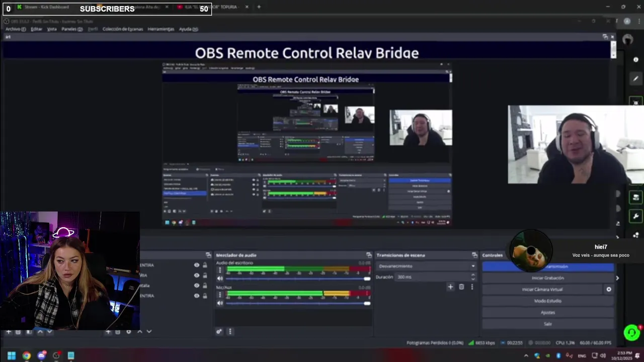The height and width of the screenshot is (362, 644).
Task: Open transition properties dots menu
Action: (472, 287)
